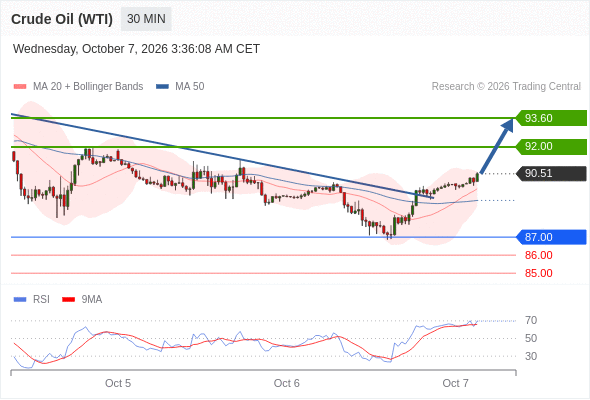Click the chart date and time text
The image size is (590, 400).
point(136,49)
